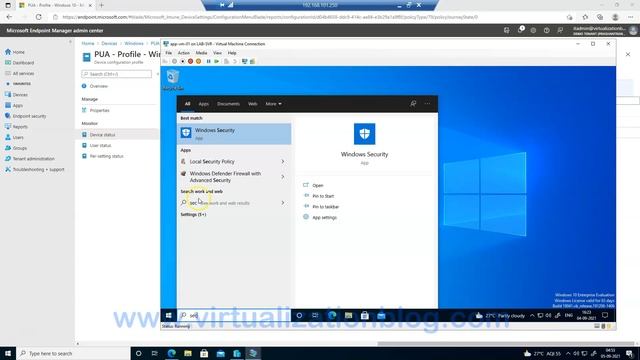Viewport: 640px width, 360px height.
Task: Open Mail app in VM taskbar
Action: (x=381, y=316)
